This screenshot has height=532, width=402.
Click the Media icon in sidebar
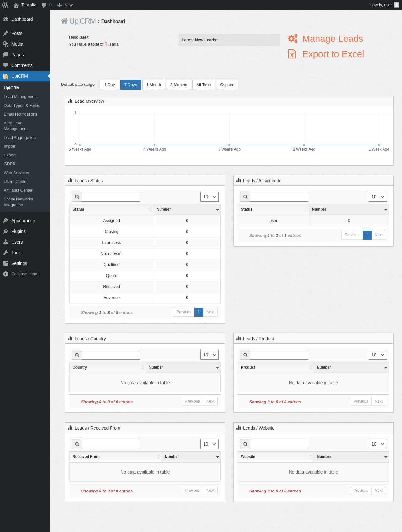click(x=6, y=44)
